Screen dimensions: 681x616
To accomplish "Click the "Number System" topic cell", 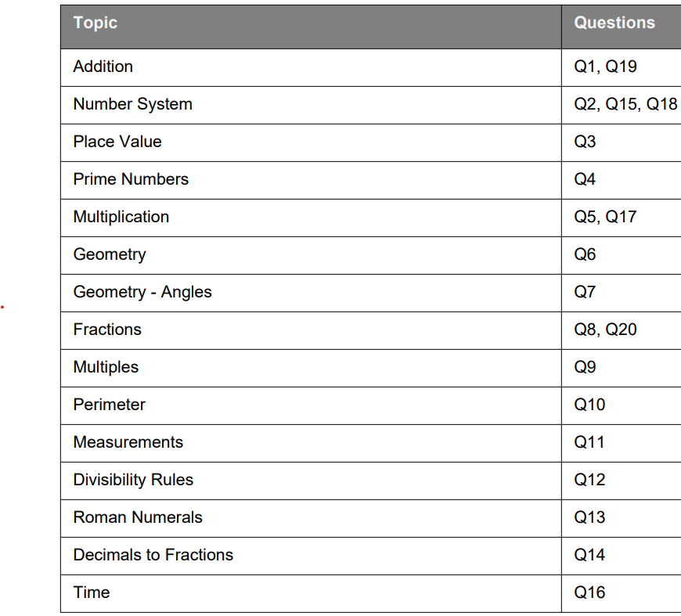I will [x=132, y=104].
